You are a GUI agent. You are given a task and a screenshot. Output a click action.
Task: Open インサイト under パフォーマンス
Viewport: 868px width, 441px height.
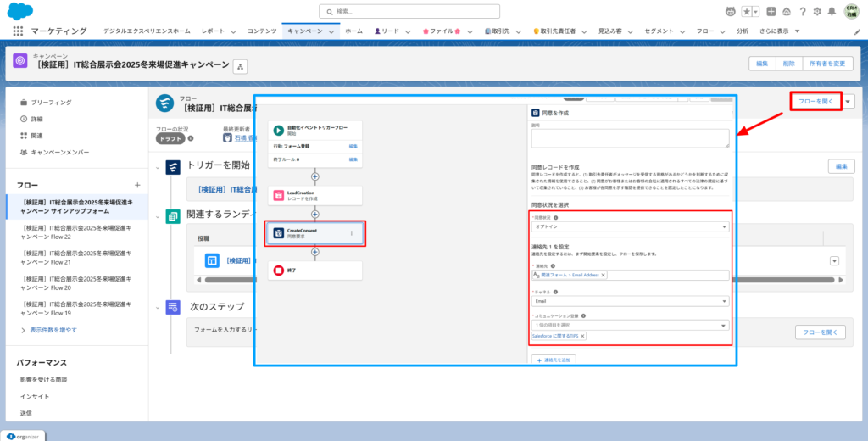click(x=35, y=397)
